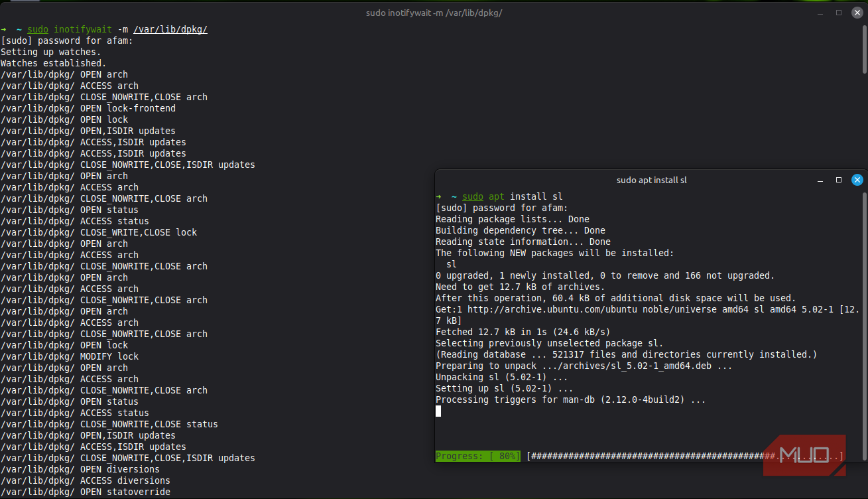The height and width of the screenshot is (499, 868).
Task: Place cursor at the apt terminal's block cursor
Action: 438,411
